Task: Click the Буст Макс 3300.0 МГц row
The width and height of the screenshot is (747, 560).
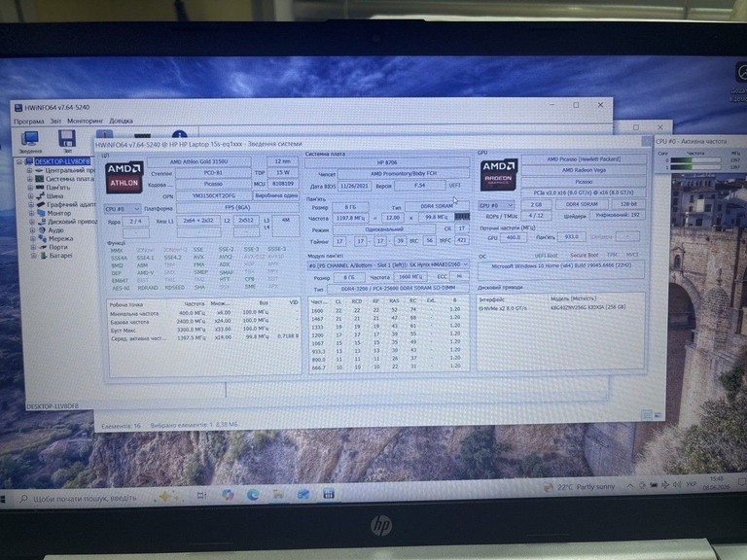Action: (204, 330)
